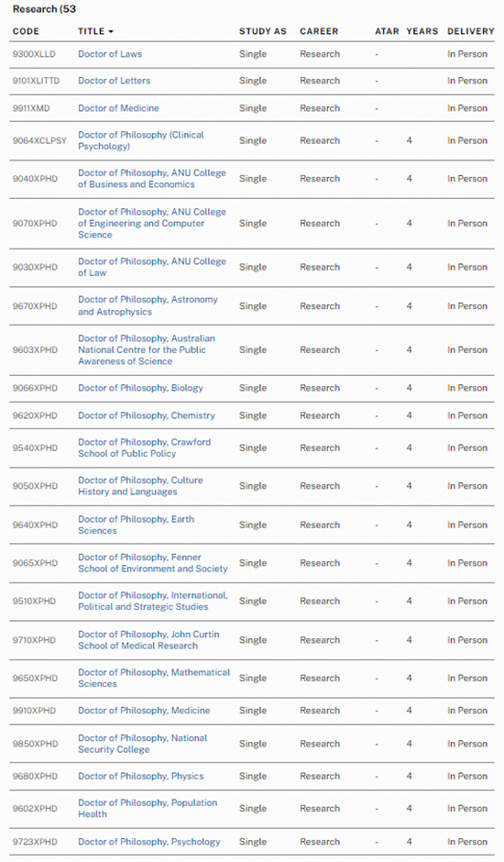Click the CODE column header
Image resolution: width=504 pixels, height=862 pixels.
(x=26, y=31)
